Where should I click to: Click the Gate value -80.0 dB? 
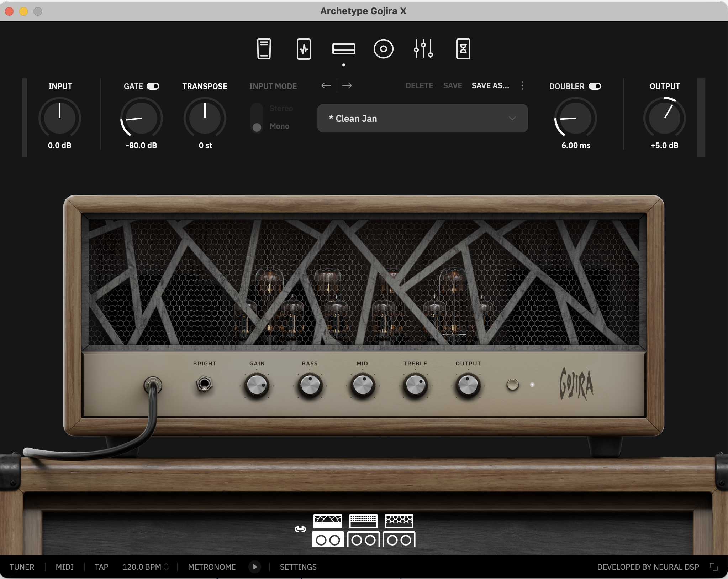(142, 145)
